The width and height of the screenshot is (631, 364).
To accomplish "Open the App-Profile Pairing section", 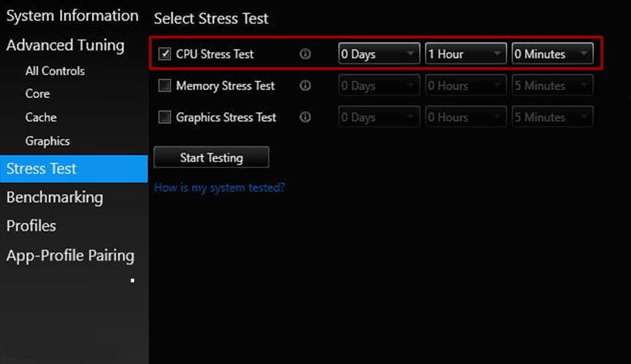I will pos(70,256).
